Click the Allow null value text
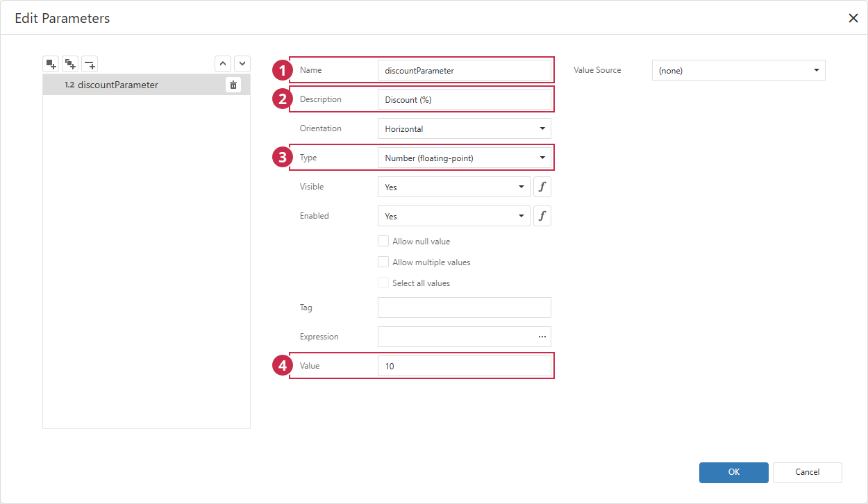Screen dimensions: 868x504 pyautogui.click(x=422, y=242)
